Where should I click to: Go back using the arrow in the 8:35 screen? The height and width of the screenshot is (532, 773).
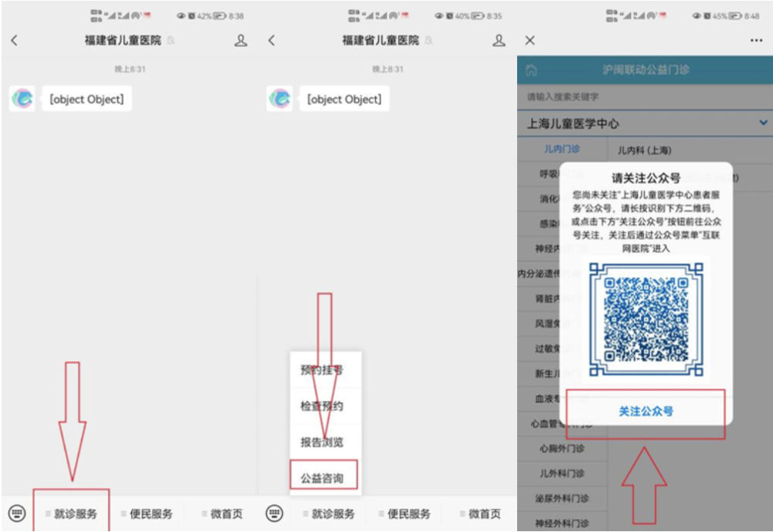pyautogui.click(x=271, y=40)
